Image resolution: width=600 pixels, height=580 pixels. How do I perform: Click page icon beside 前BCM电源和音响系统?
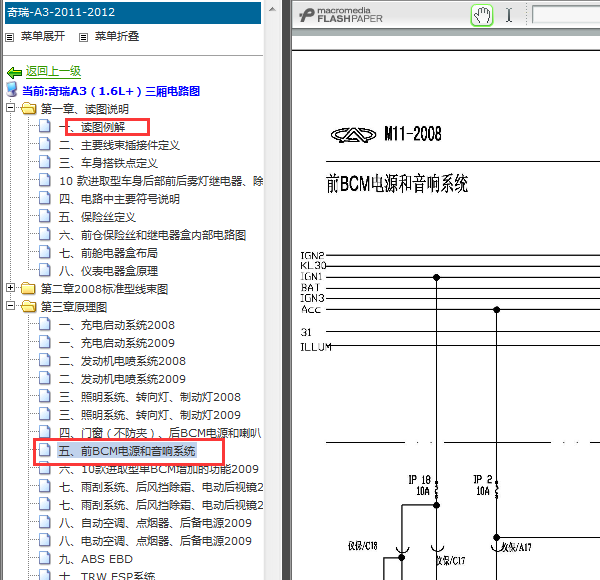(45, 450)
